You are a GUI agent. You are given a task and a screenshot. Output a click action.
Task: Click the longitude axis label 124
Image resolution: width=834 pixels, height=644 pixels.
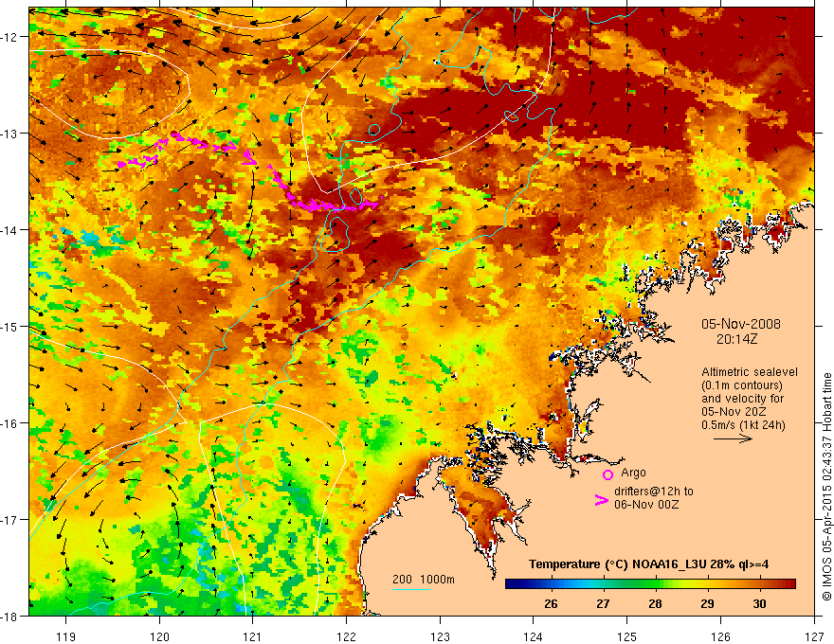pos(534,636)
